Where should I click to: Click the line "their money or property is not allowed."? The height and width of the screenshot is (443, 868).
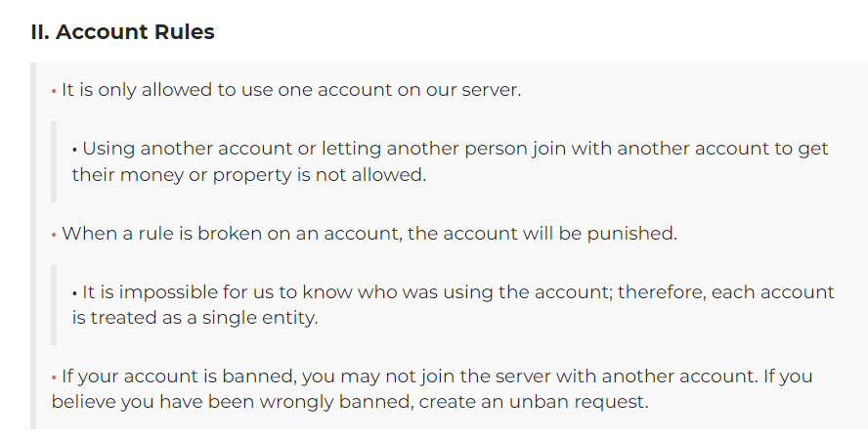pos(249,174)
